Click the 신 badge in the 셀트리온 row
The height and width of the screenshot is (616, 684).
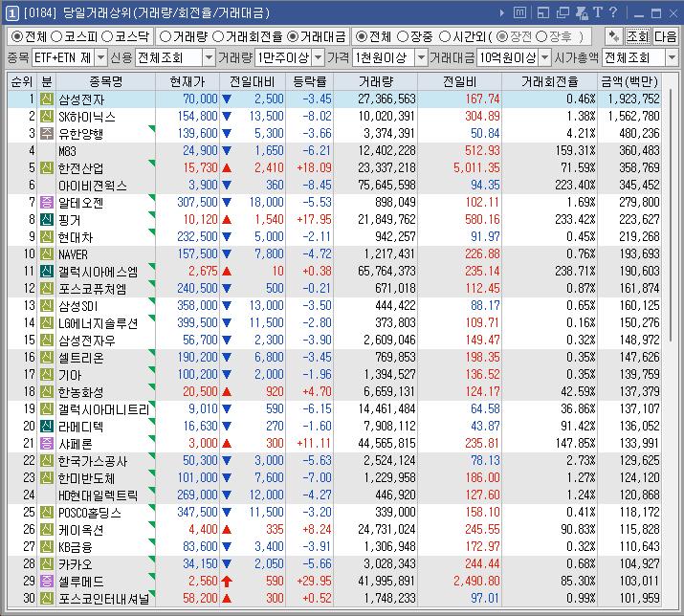(46, 357)
